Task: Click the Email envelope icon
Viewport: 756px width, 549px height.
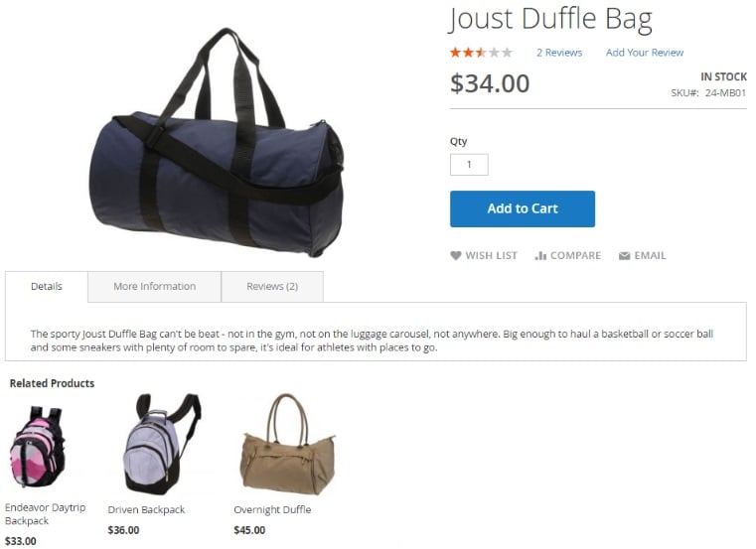Action: (625, 256)
